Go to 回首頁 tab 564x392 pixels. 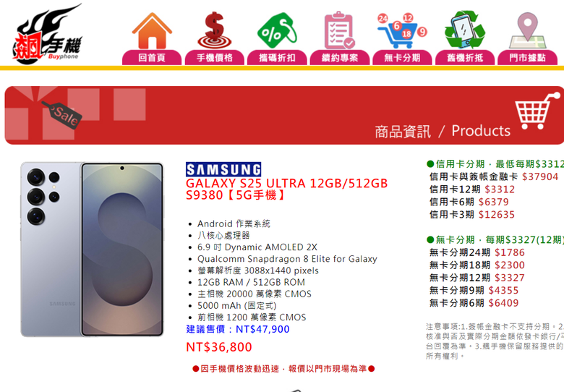click(x=152, y=58)
